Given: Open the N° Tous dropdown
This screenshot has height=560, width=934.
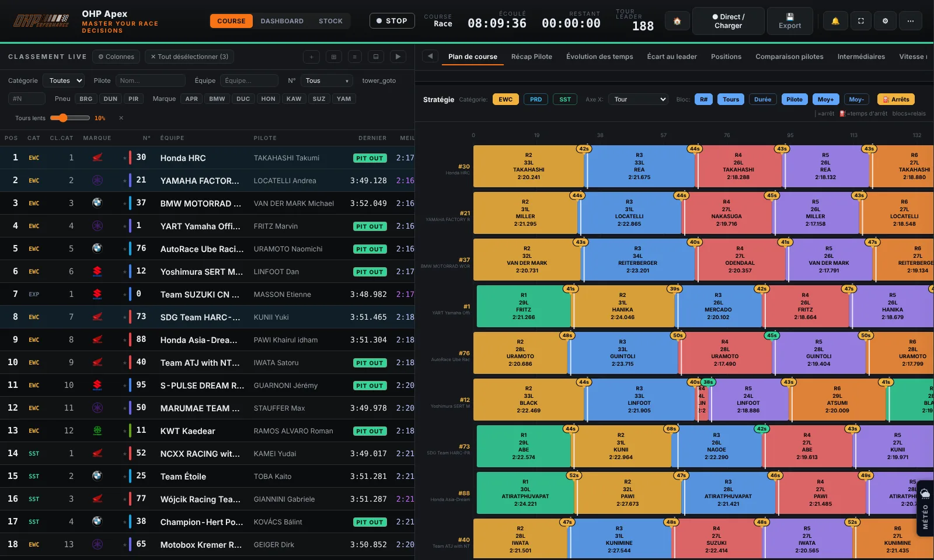Looking at the screenshot, I should (327, 80).
